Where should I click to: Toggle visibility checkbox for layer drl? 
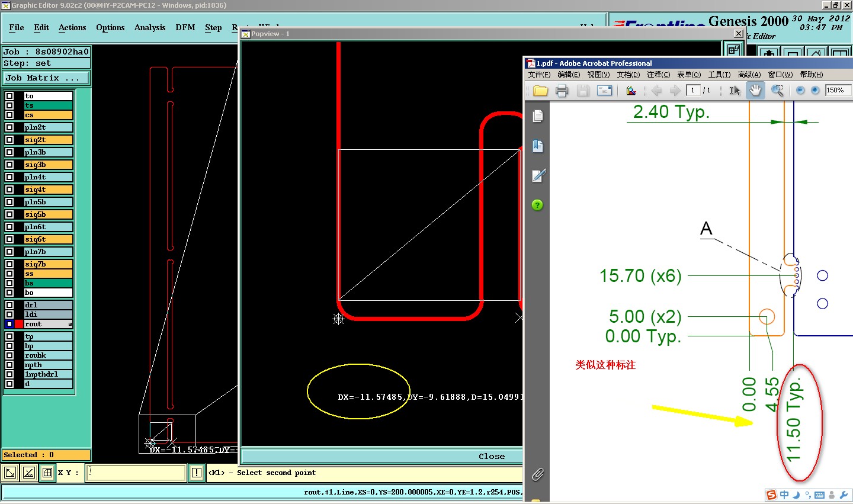(9, 305)
